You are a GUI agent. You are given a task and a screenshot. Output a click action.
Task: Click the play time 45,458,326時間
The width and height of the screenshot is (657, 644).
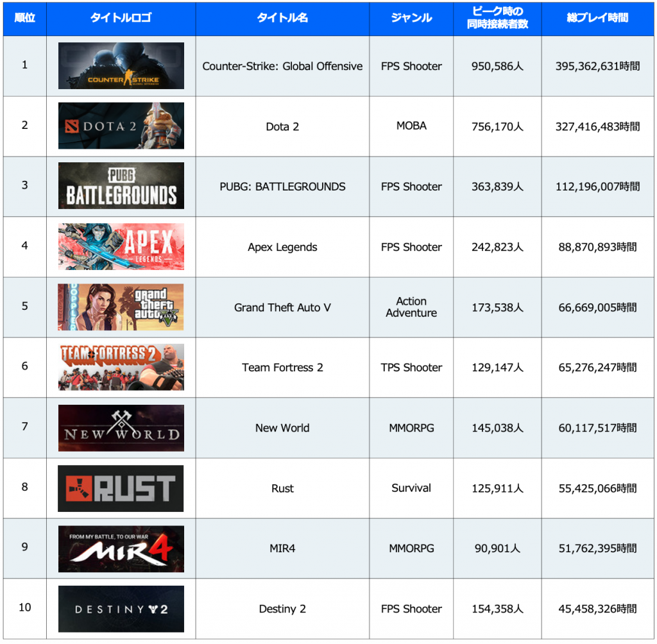pyautogui.click(x=597, y=609)
